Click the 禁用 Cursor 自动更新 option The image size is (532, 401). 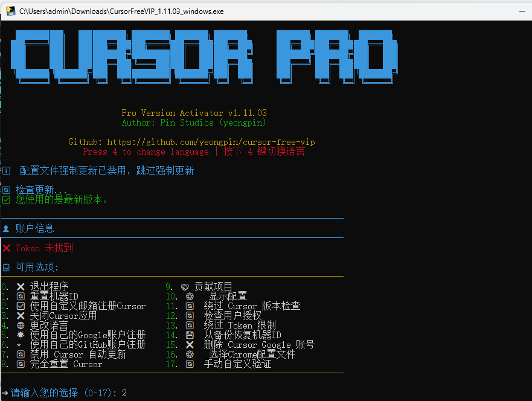click(78, 354)
